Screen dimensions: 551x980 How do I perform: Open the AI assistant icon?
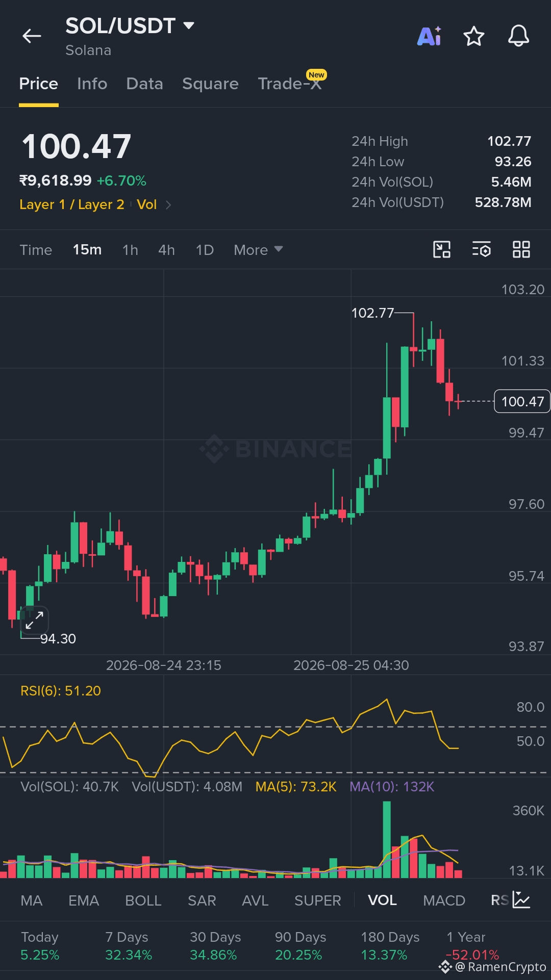pyautogui.click(x=430, y=36)
